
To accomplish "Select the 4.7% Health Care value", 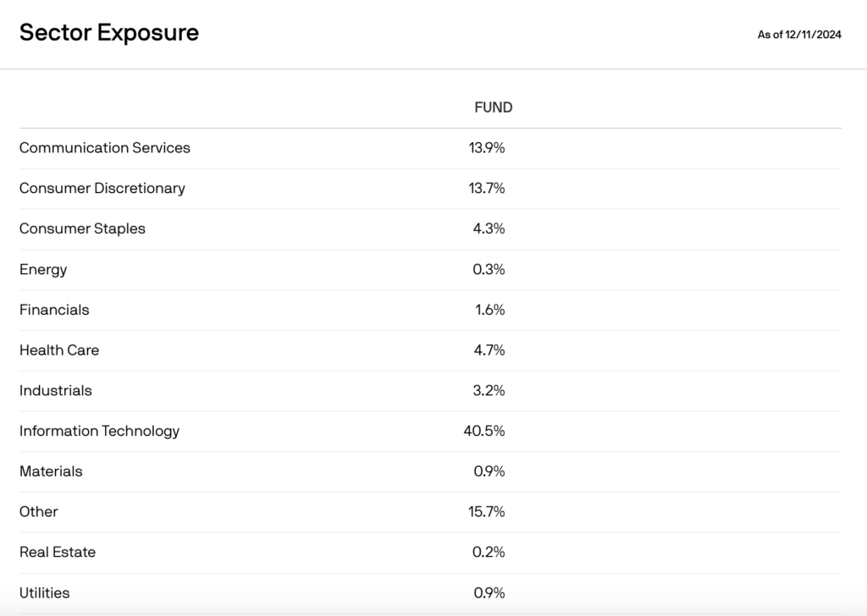I will click(489, 350).
